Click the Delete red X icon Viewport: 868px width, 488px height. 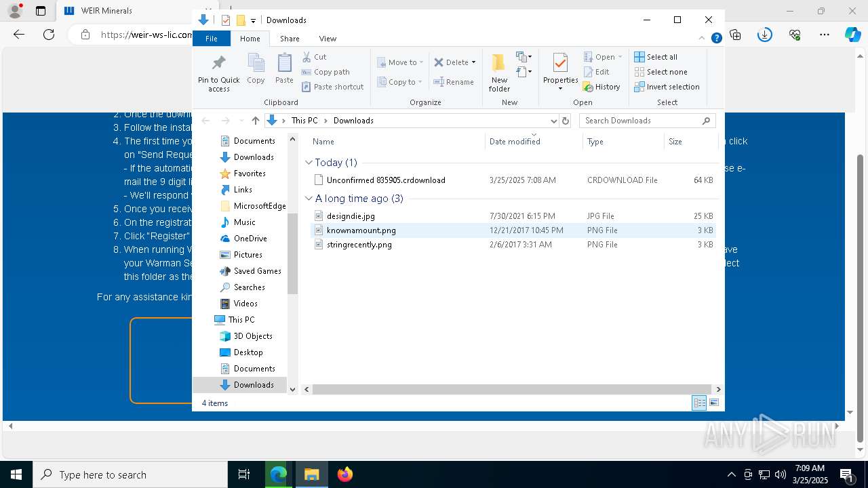coord(439,62)
